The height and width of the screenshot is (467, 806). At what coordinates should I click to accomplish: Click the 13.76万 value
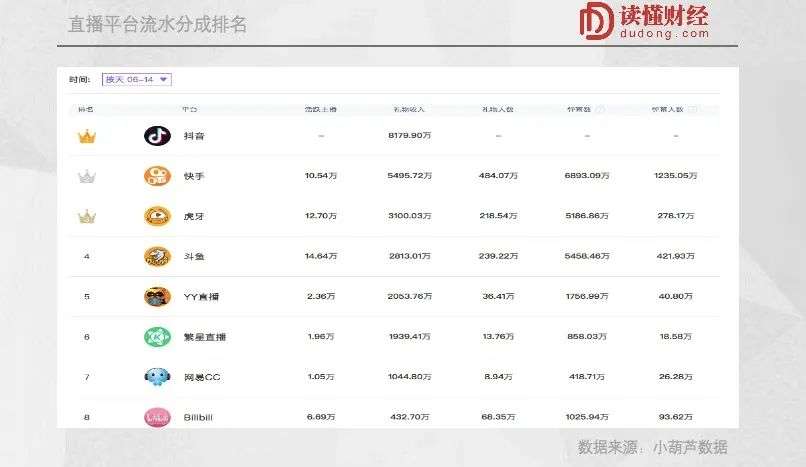pyautogui.click(x=498, y=337)
